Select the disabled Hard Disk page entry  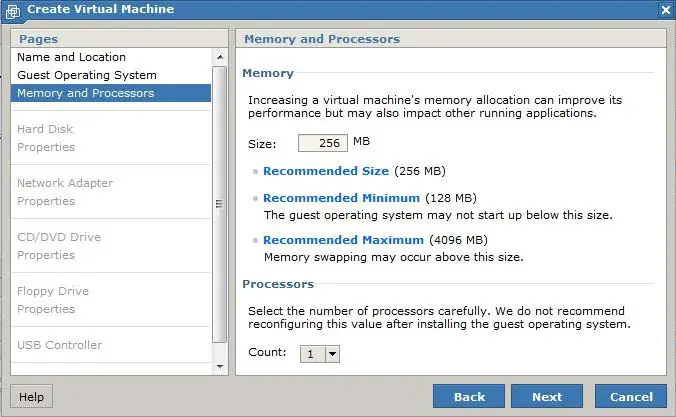click(x=45, y=129)
